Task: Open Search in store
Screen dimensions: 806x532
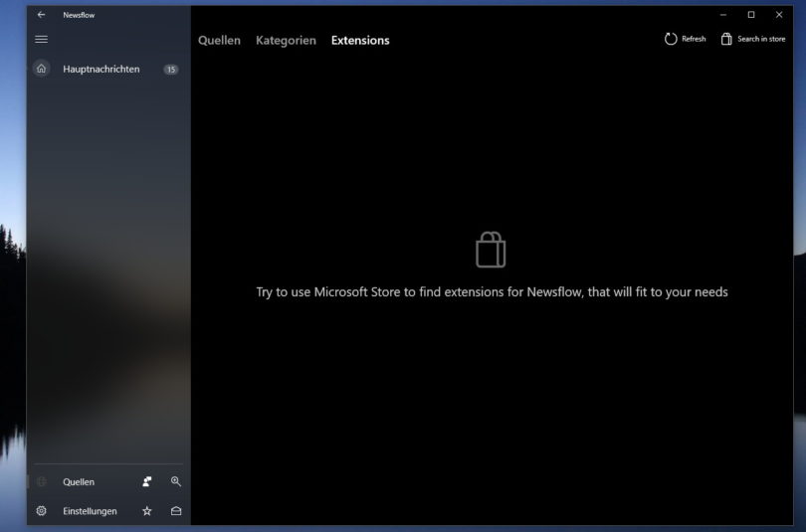Action: tap(753, 39)
